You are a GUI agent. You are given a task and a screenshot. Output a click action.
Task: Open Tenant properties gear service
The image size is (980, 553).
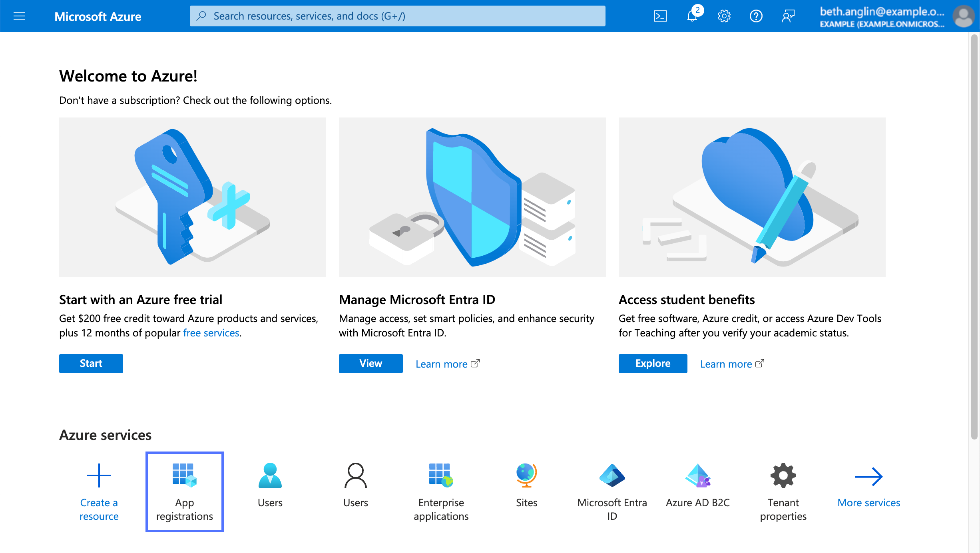click(x=783, y=492)
